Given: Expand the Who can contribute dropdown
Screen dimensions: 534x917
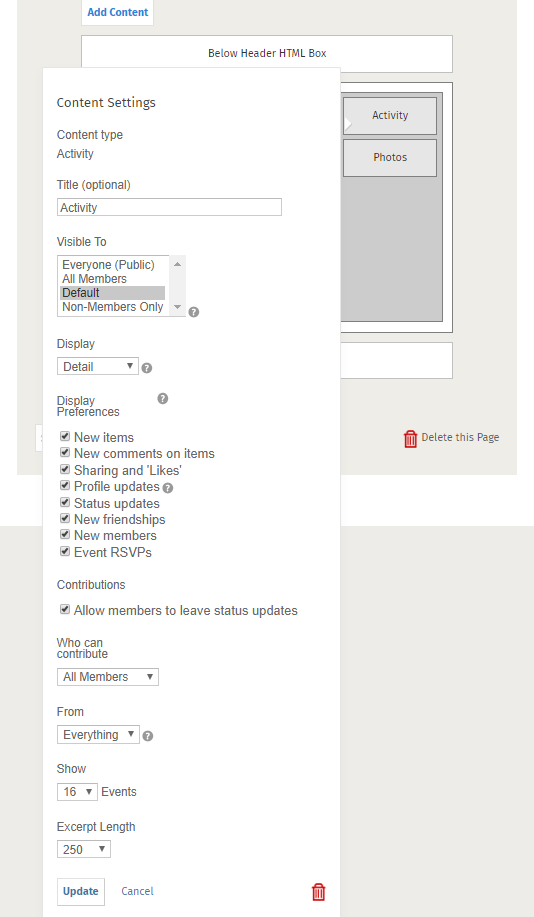Looking at the screenshot, I should (108, 677).
